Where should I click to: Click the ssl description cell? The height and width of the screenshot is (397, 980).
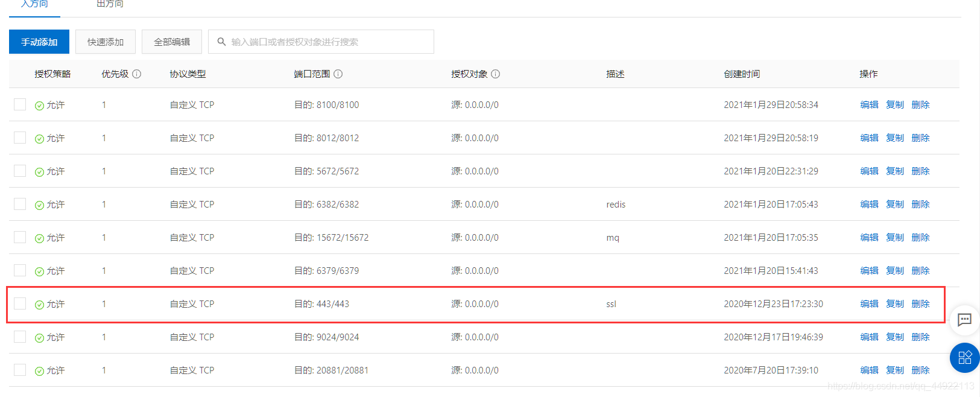click(x=611, y=303)
